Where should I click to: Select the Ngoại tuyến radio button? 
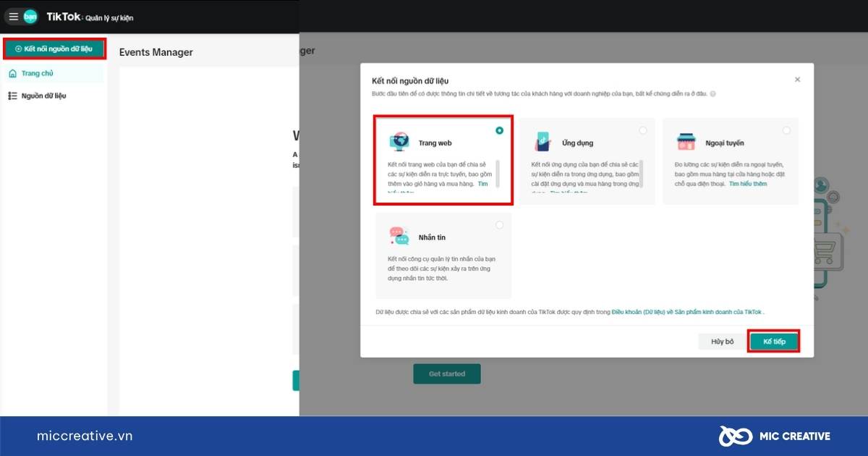(786, 130)
